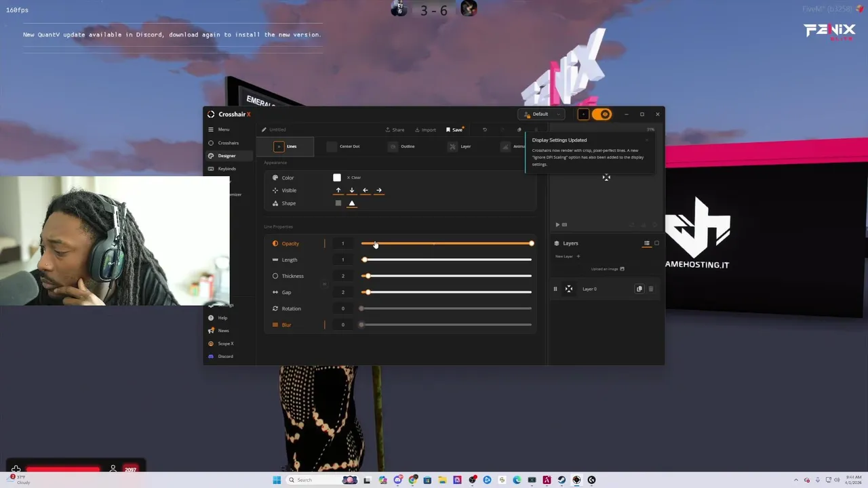Open the Windows Start menu
Viewport: 868px width, 488px height.
tap(277, 480)
